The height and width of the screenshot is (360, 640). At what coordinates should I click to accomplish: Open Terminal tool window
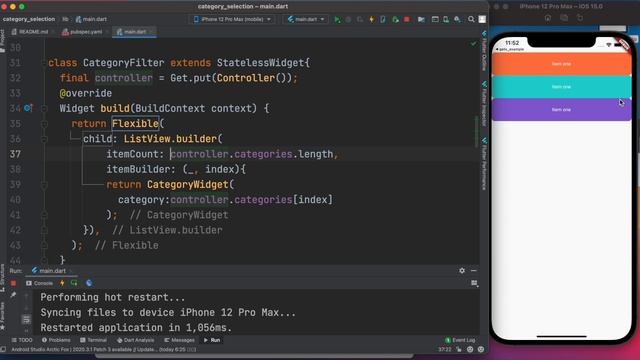coord(93,340)
